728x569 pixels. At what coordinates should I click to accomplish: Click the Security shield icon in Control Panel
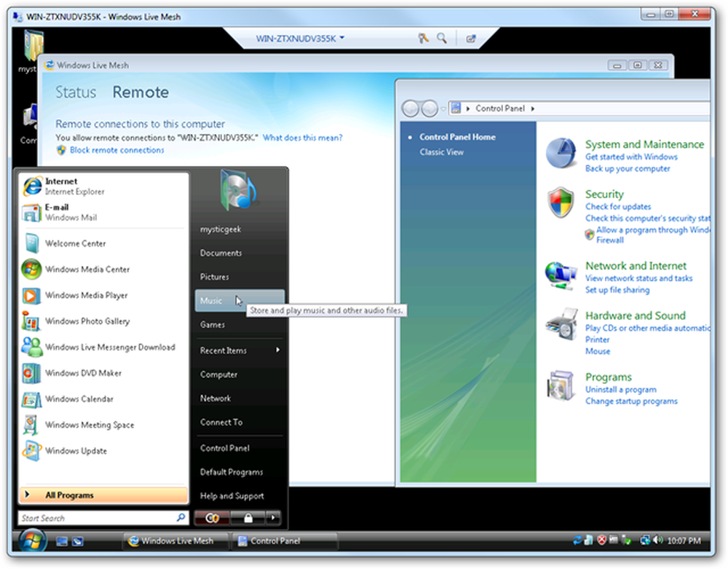click(x=561, y=203)
